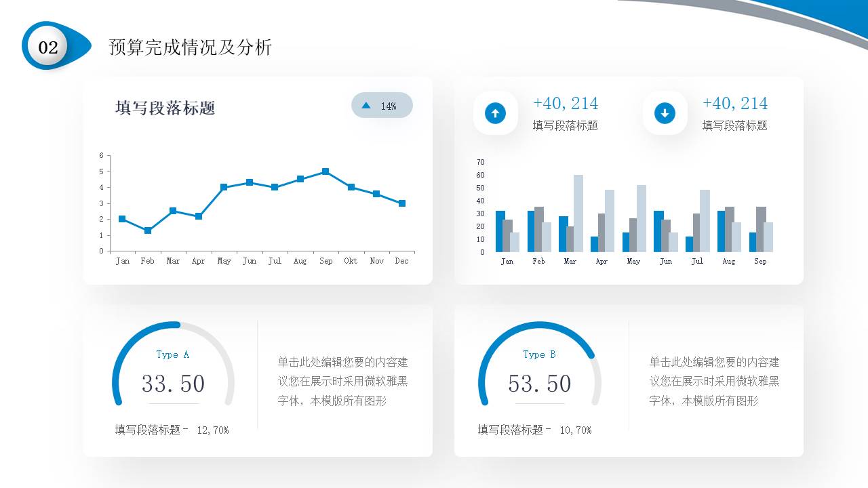
Task: Select the slide title 预算完成情况及分析
Action: point(190,47)
